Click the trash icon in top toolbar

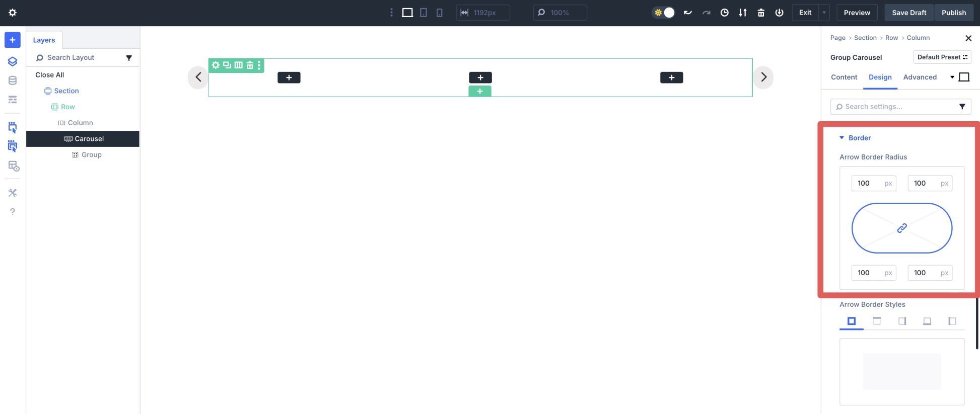[761, 13]
